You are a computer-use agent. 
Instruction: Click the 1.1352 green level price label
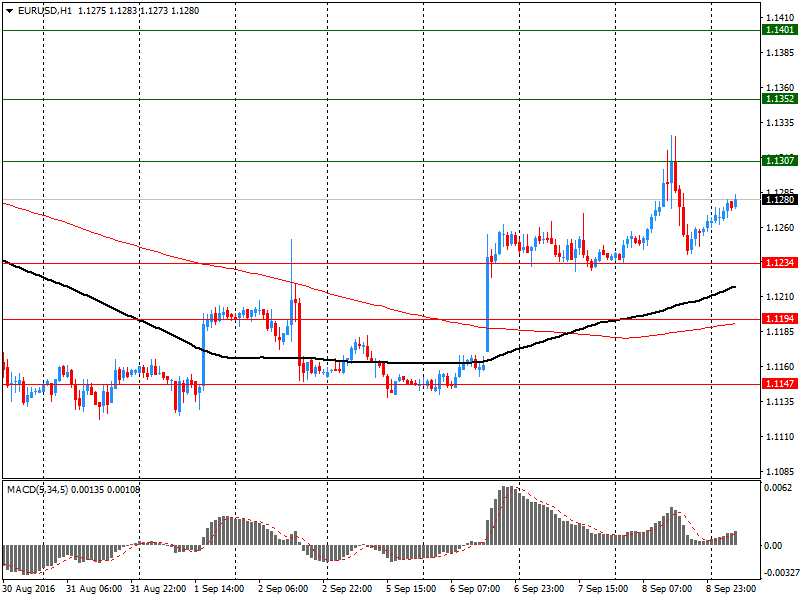779,99
